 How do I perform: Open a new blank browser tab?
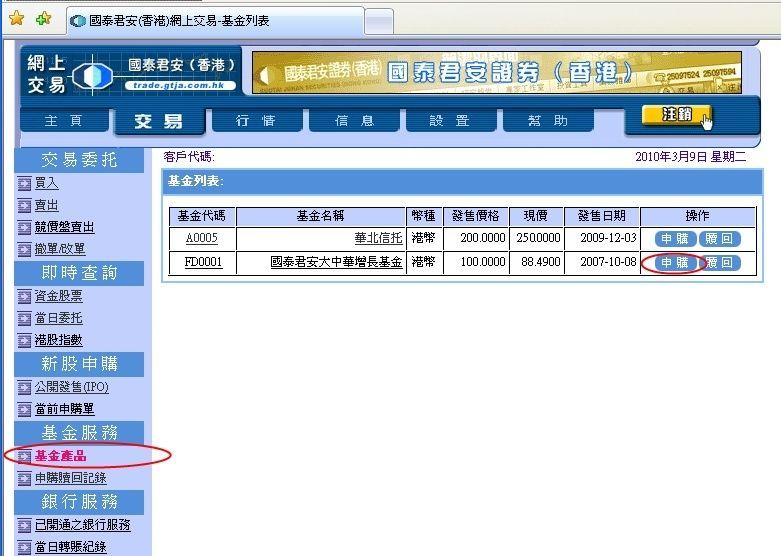pos(379,22)
